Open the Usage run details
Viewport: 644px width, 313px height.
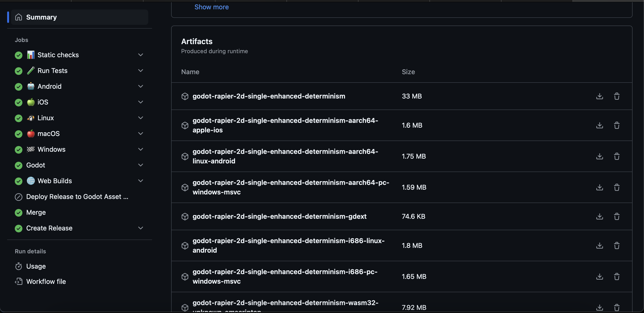coord(36,266)
